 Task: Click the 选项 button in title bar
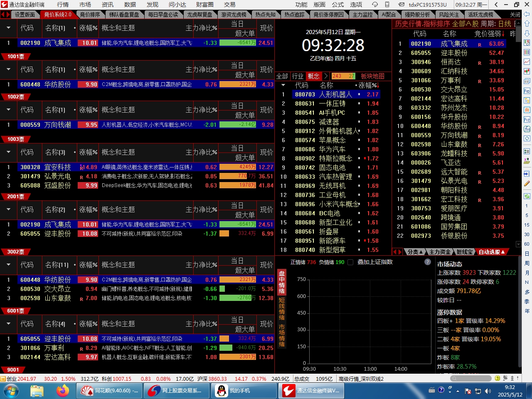pyautogui.click(x=356, y=5)
